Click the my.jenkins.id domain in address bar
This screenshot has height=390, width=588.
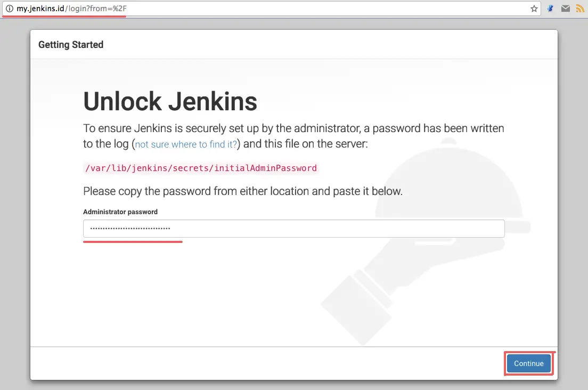coord(40,8)
